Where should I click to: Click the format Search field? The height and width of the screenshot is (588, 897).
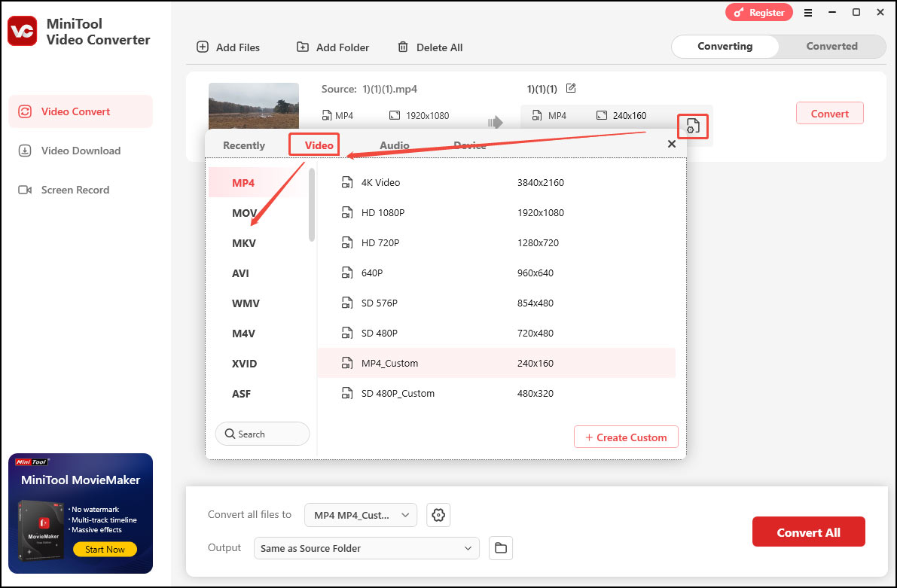pyautogui.click(x=263, y=434)
